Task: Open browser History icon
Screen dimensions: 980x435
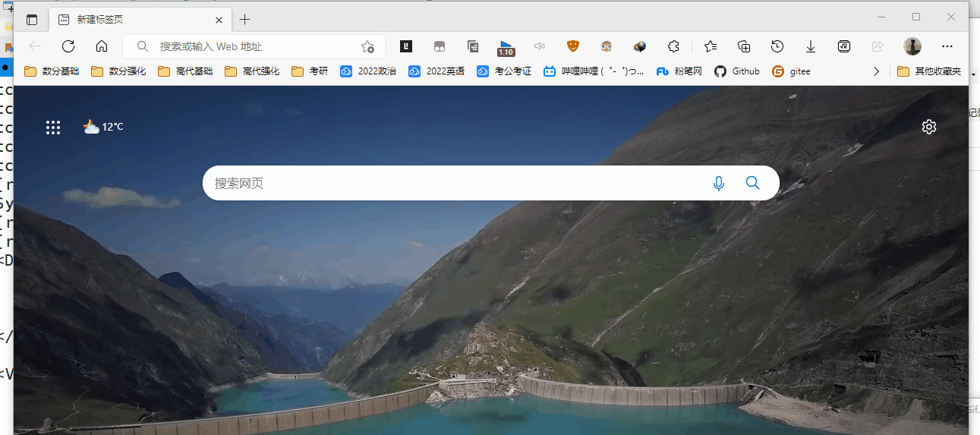Action: (x=777, y=46)
